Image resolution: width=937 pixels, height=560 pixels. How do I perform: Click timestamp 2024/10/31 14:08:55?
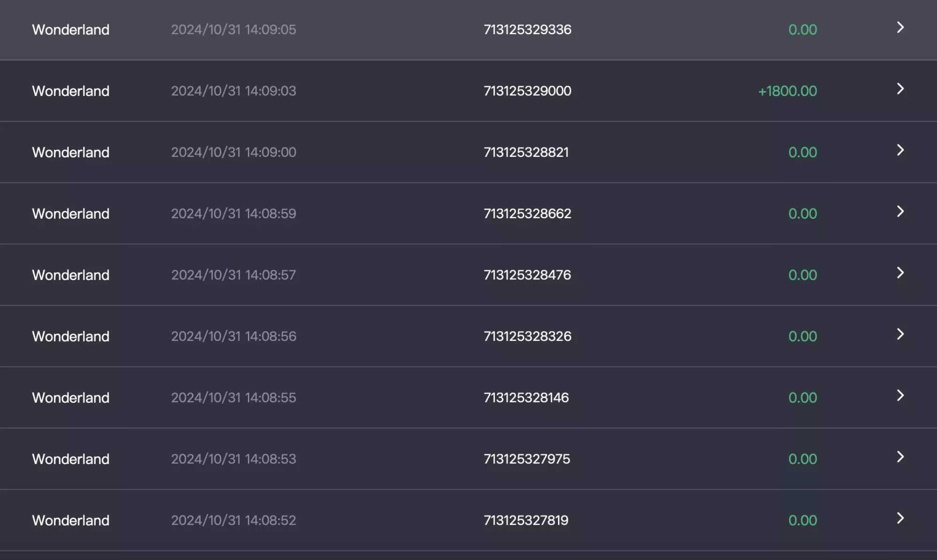point(233,398)
